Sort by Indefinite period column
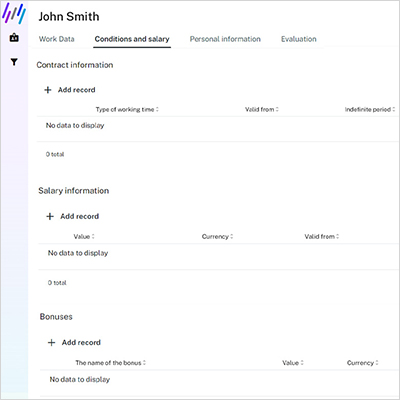The image size is (400, 400). coord(370,109)
